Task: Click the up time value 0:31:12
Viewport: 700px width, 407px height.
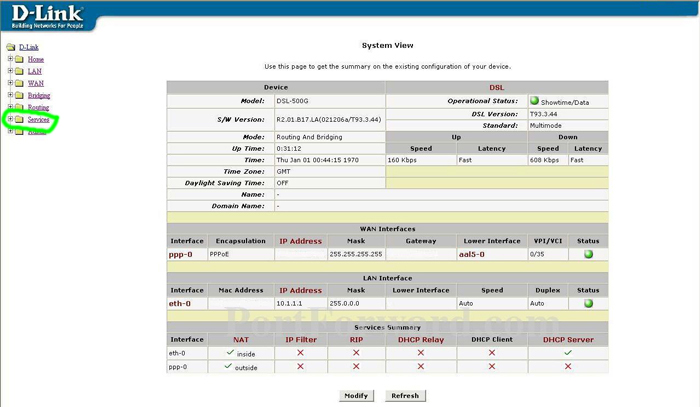Action: click(289, 149)
